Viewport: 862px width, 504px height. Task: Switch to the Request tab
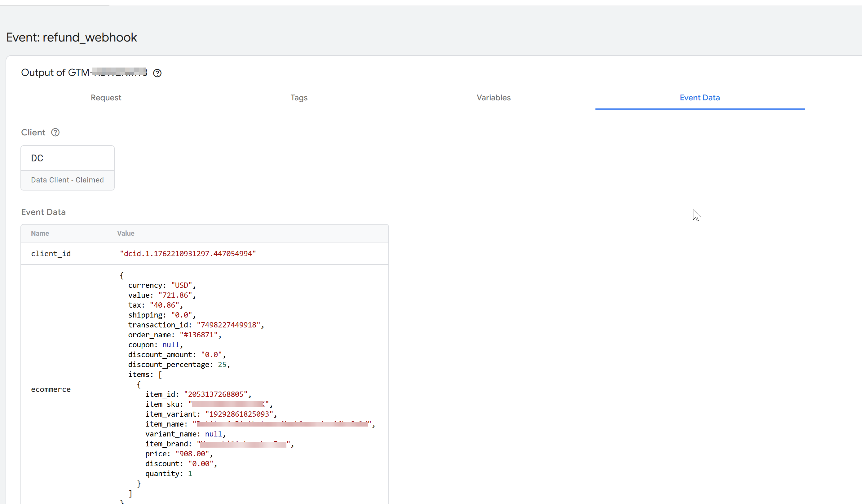point(106,98)
